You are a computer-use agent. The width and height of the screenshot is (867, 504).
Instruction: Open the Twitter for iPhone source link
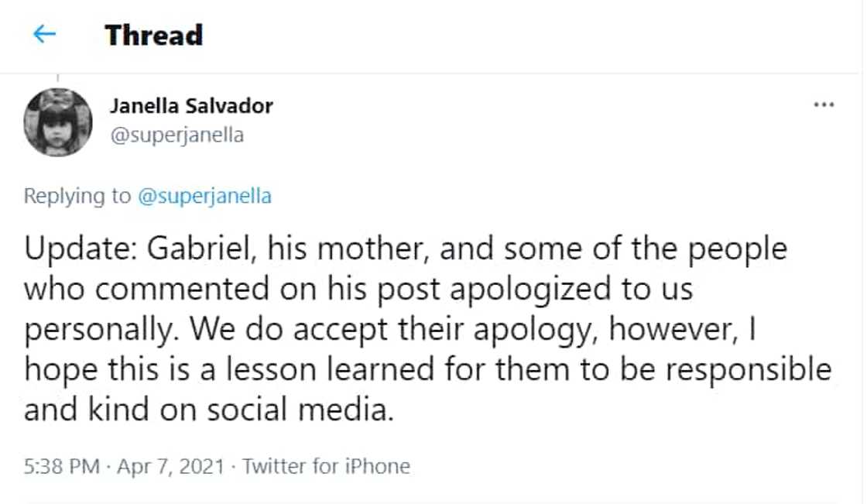[326, 466]
